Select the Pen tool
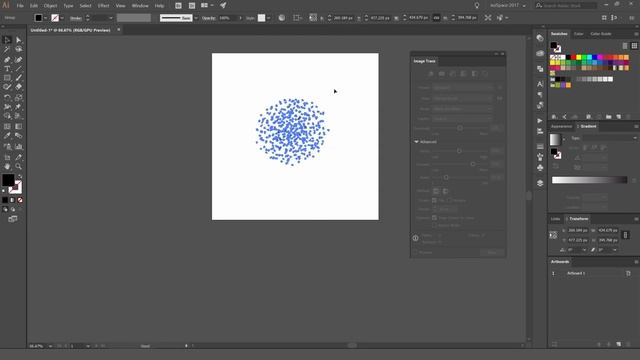 (7, 60)
